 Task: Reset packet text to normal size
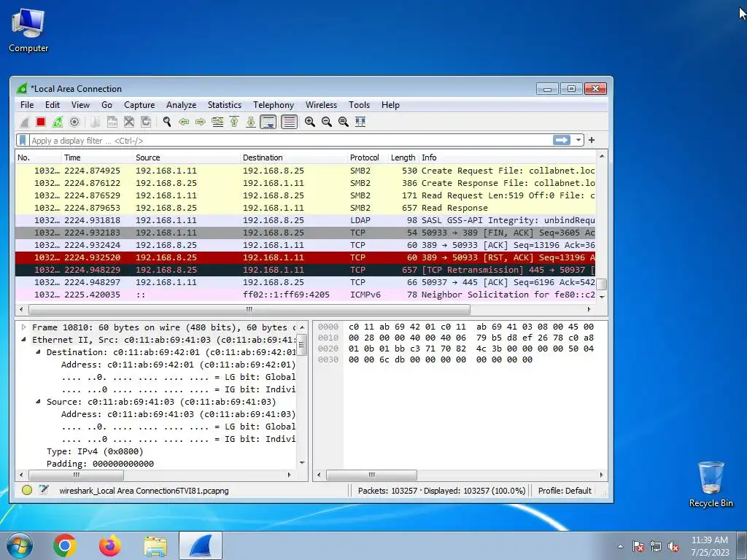pyautogui.click(x=343, y=122)
